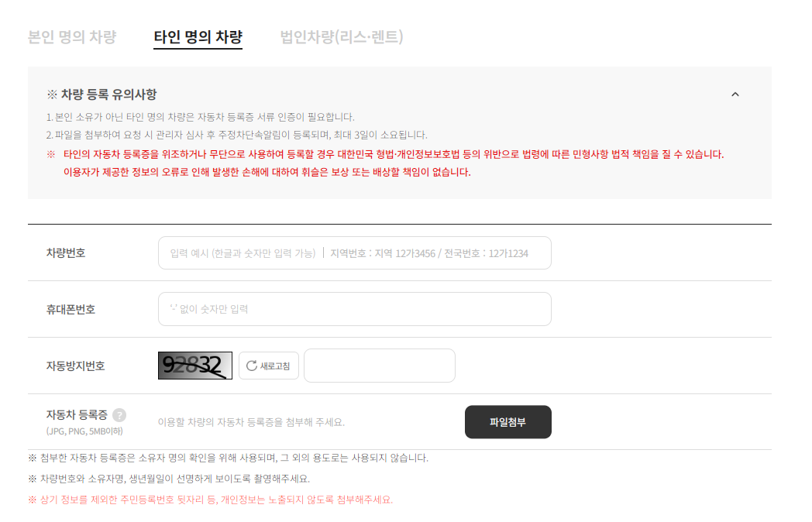Click the 자동방지번호 label
Image resolution: width=812 pixels, height=522 pixels.
76,365
